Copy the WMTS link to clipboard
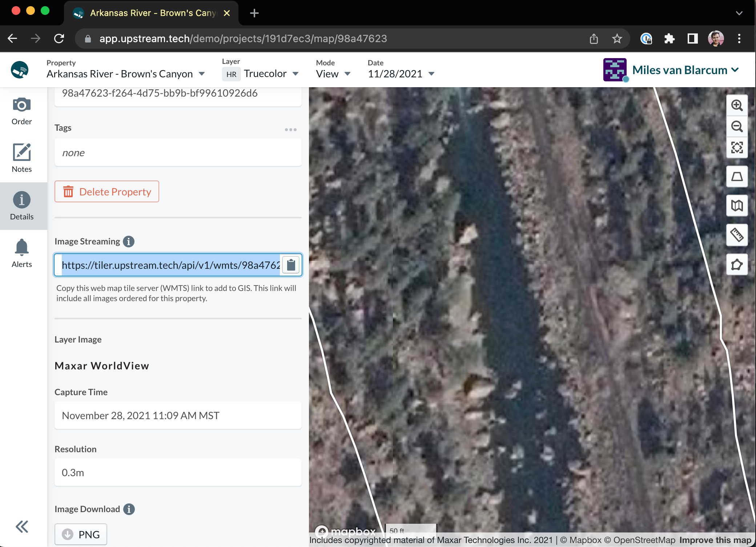 291,265
